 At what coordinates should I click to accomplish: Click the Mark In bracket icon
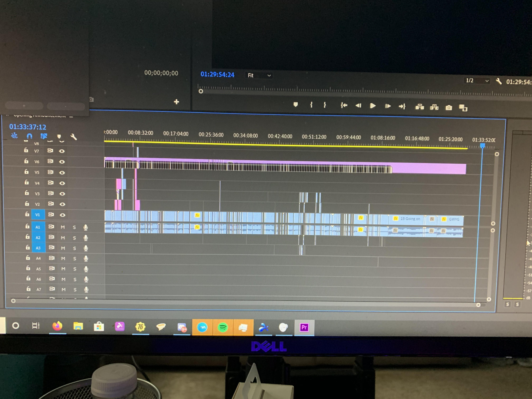tap(311, 105)
